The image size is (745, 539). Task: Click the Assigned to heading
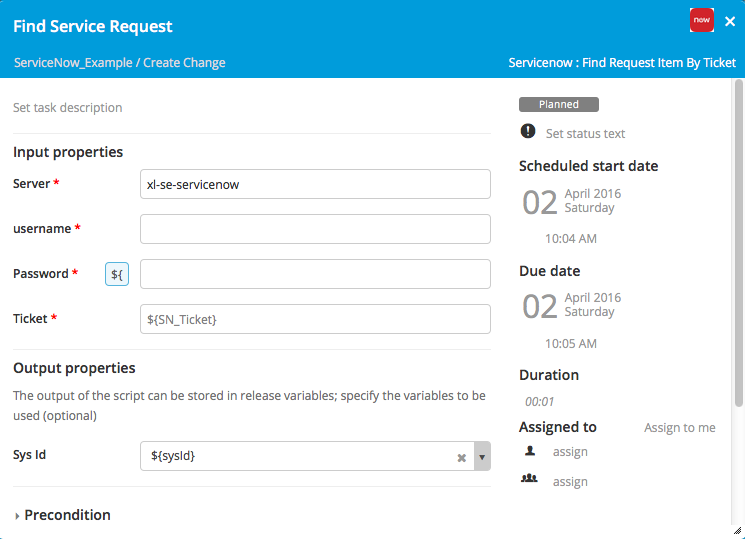click(557, 427)
